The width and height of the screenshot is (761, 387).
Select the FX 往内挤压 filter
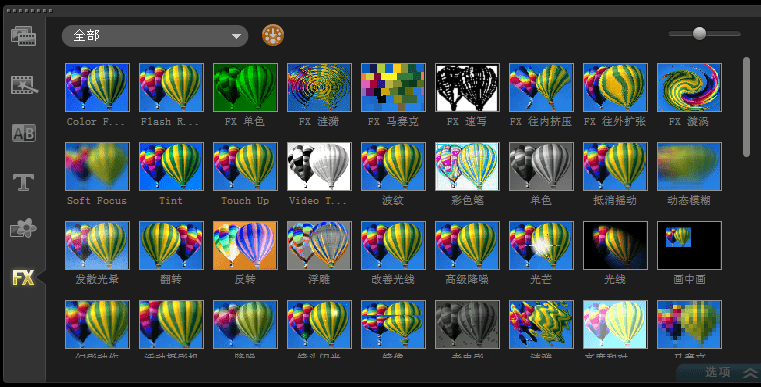pyautogui.click(x=541, y=87)
